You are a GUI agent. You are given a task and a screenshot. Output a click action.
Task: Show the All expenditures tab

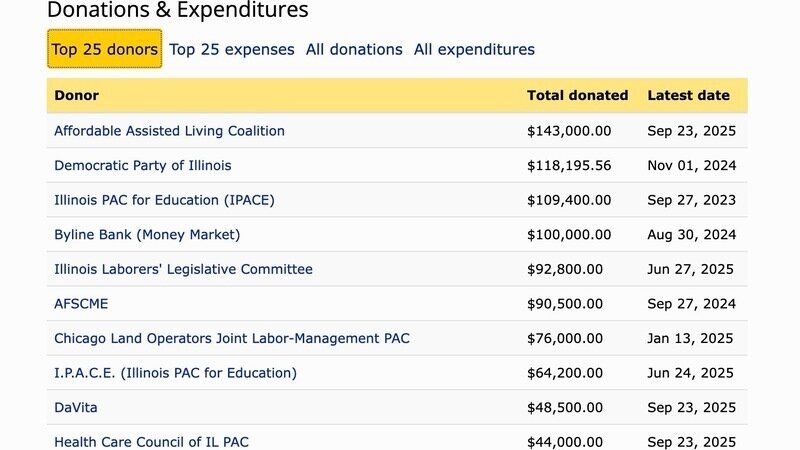(474, 49)
